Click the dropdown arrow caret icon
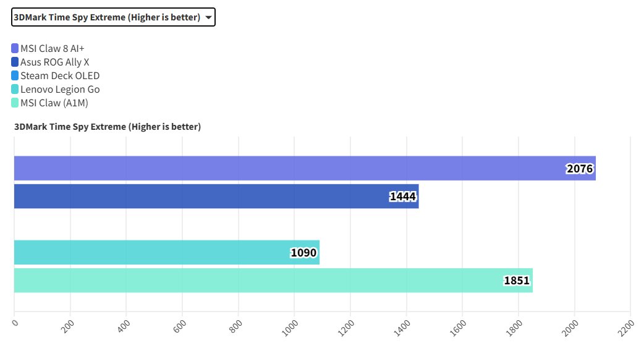Viewport: 644px width, 348px height. [x=209, y=18]
